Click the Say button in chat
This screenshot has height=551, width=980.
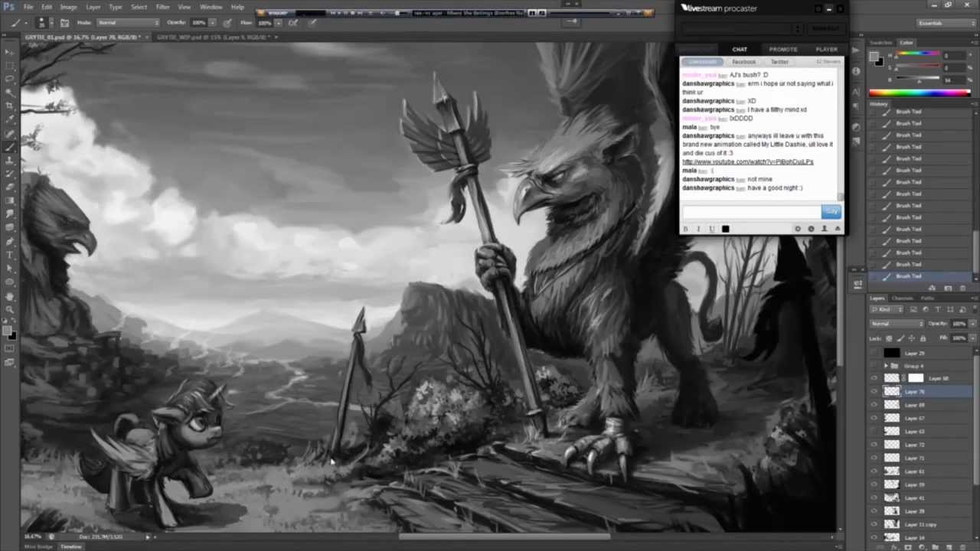tap(831, 211)
